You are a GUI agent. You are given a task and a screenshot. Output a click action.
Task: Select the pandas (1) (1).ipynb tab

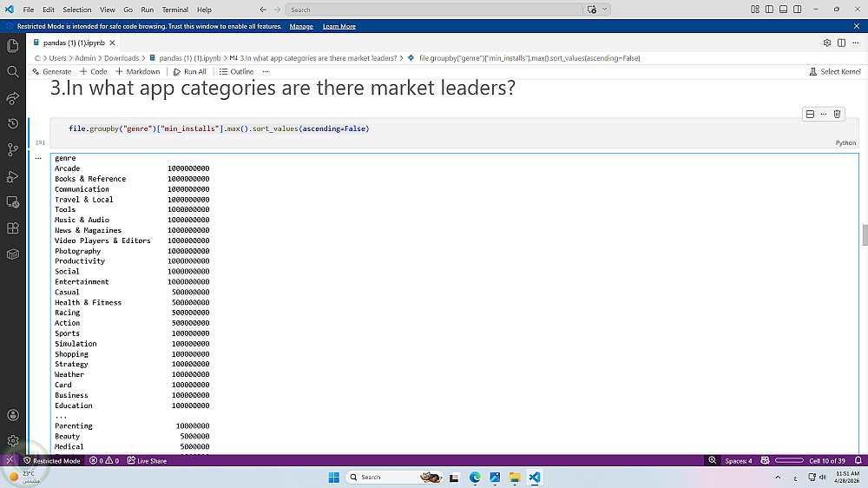(74, 43)
